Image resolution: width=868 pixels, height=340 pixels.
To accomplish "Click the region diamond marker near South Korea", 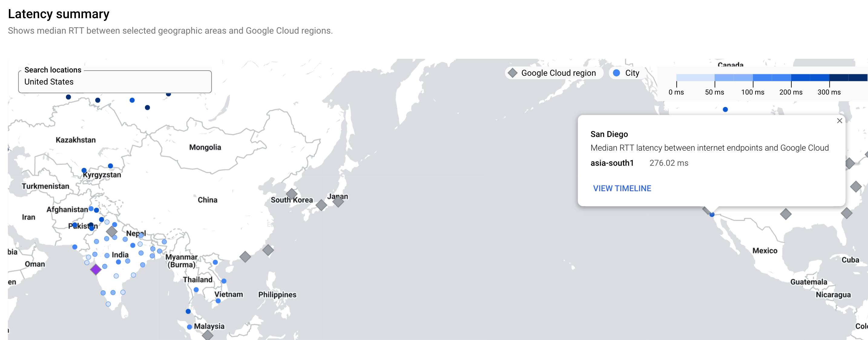I will point(291,194).
